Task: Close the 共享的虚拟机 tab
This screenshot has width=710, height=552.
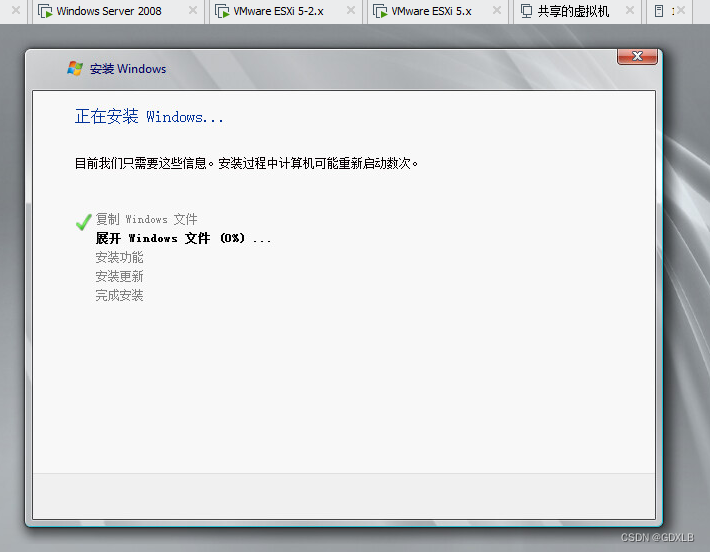Action: click(630, 10)
